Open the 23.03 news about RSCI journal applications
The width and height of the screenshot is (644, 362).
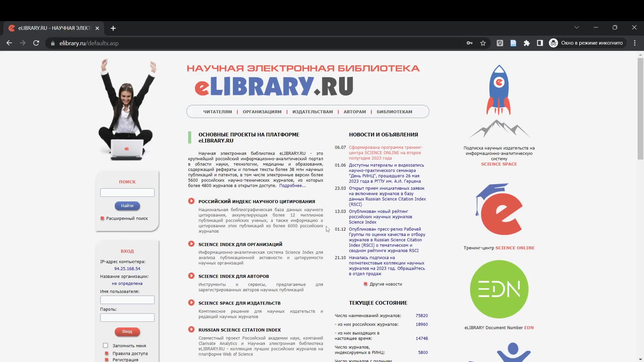tap(387, 196)
